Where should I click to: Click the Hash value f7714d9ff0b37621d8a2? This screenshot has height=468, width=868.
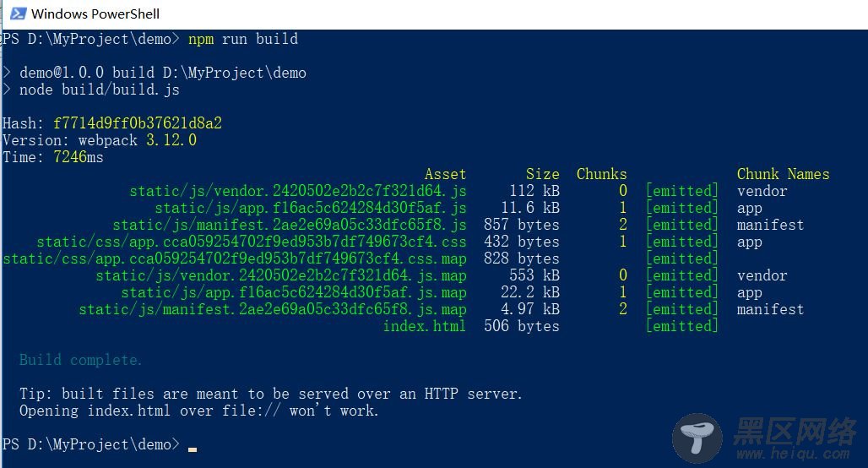click(x=138, y=123)
